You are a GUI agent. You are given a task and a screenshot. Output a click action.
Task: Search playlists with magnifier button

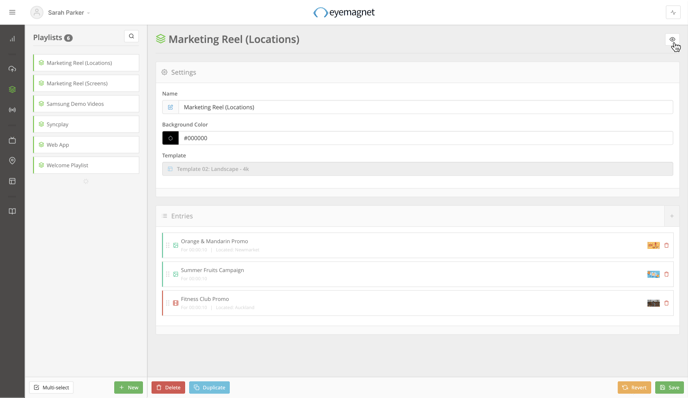[131, 36]
